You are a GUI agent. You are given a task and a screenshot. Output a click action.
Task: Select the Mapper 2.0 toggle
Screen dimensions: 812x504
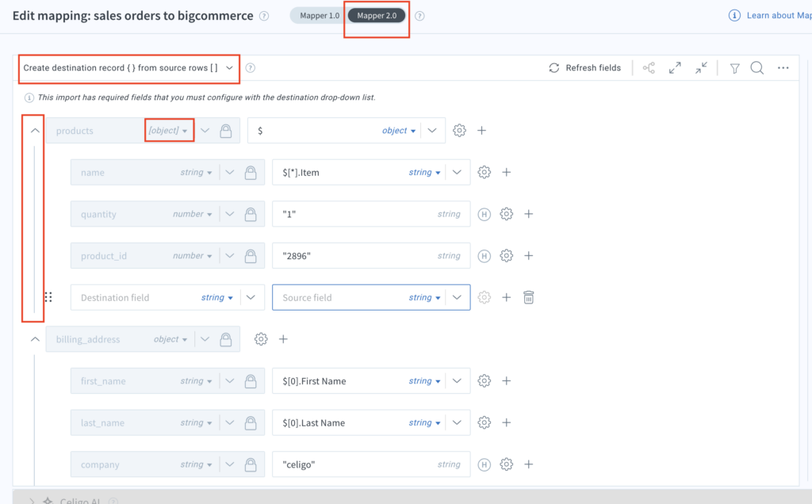(377, 16)
